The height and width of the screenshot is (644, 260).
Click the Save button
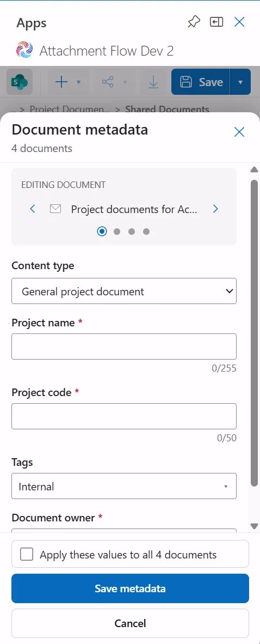(201, 82)
